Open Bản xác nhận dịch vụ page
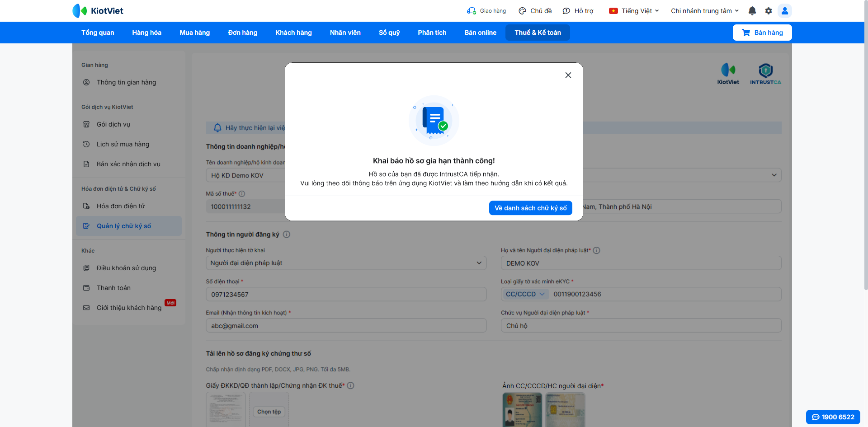This screenshot has width=868, height=427. (129, 164)
